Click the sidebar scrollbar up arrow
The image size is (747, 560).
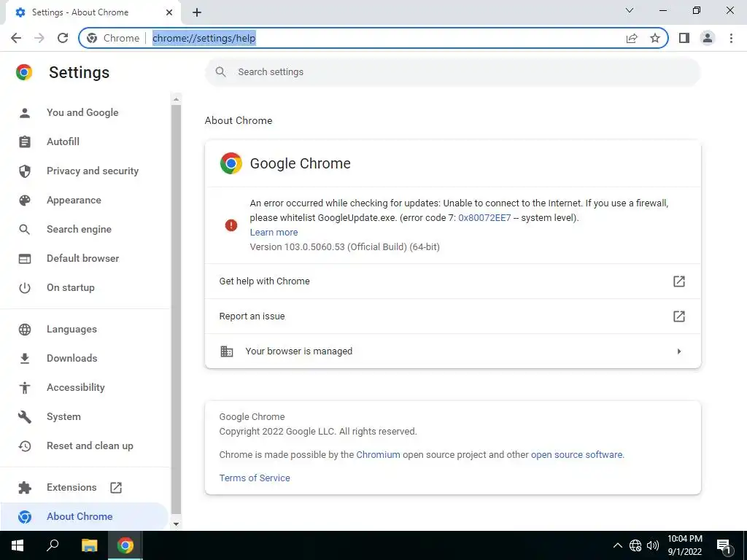pyautogui.click(x=176, y=99)
